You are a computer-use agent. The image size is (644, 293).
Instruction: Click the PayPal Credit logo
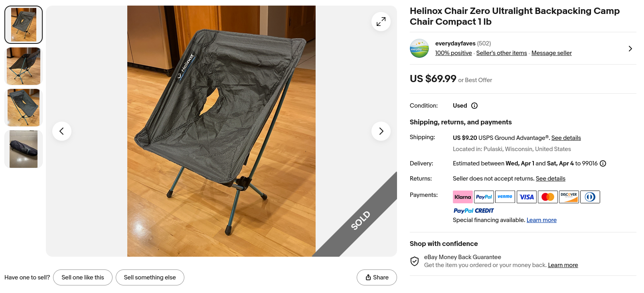coord(473,210)
